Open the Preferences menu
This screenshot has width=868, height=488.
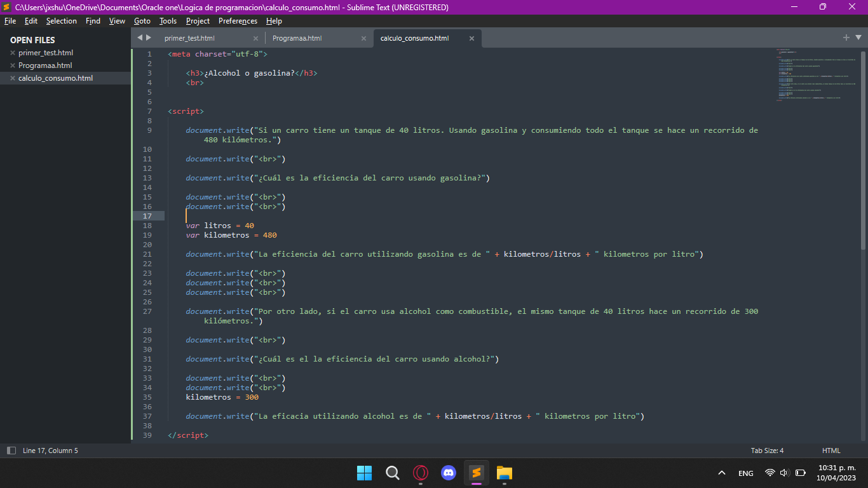(x=238, y=21)
